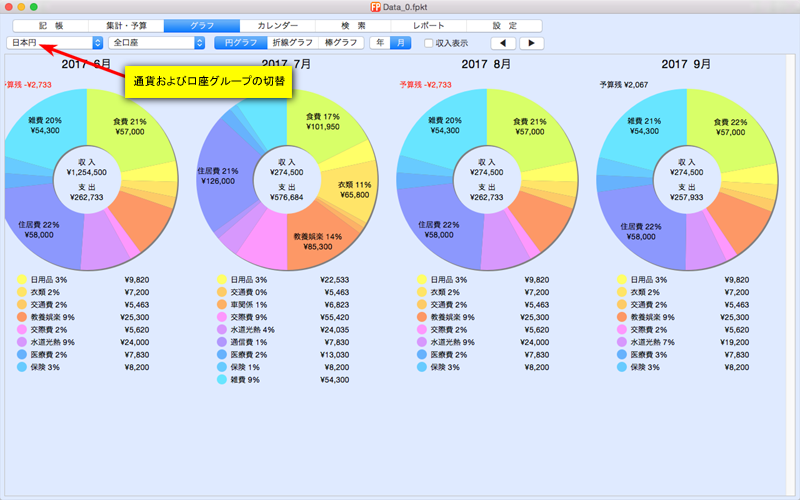Click the next period right arrow
Screen dimensions: 800x500
point(532,43)
